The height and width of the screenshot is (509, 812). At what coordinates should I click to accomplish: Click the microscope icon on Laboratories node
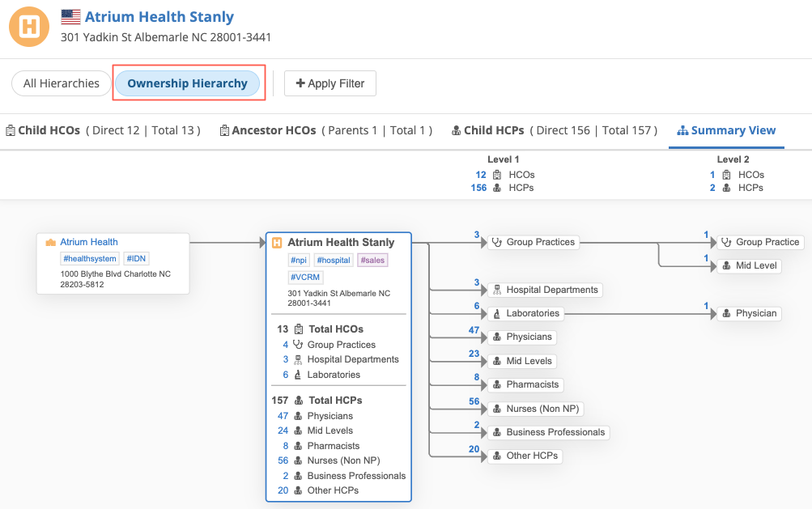click(495, 313)
